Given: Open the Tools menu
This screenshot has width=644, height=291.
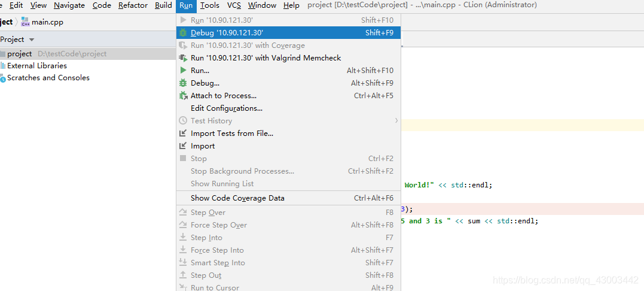Looking at the screenshot, I should point(210,5).
